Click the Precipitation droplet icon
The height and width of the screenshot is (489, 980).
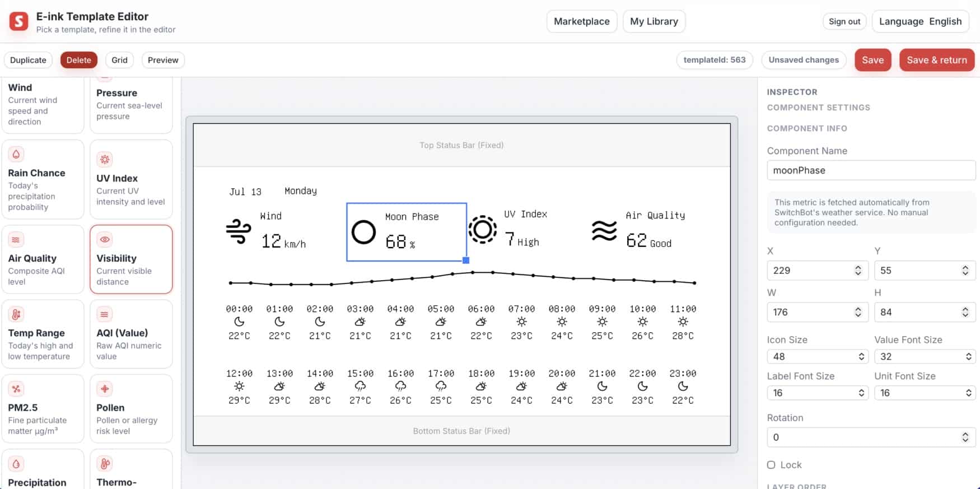[16, 464]
